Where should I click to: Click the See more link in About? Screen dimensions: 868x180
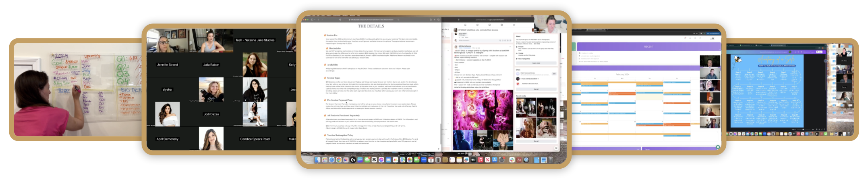pos(537,44)
